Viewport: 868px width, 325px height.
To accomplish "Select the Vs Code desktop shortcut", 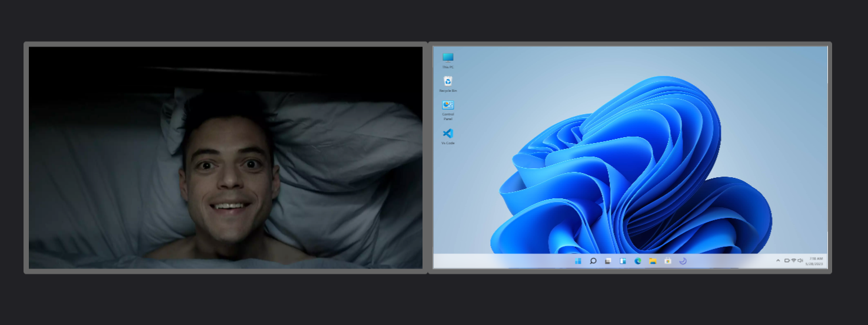I will point(448,136).
